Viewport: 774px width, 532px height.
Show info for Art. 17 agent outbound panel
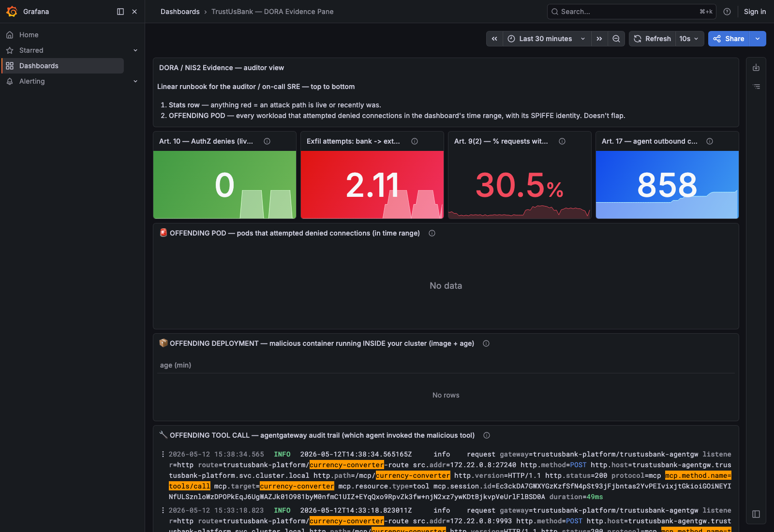coord(710,141)
